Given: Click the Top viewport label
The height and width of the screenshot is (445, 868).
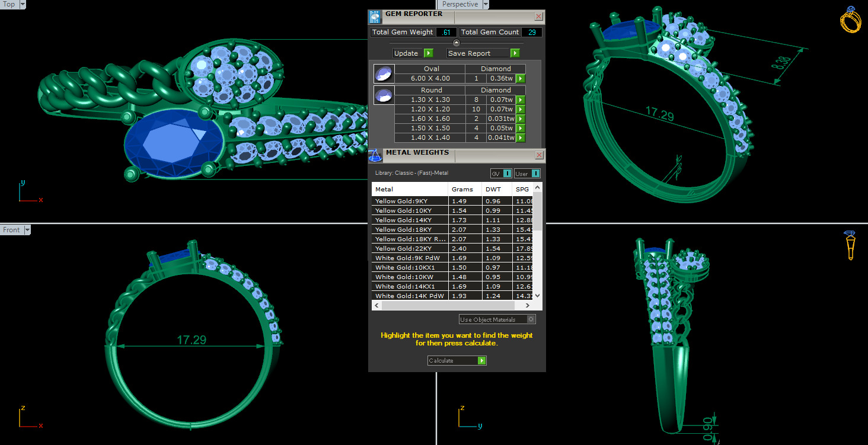Looking at the screenshot, I should (9, 4).
